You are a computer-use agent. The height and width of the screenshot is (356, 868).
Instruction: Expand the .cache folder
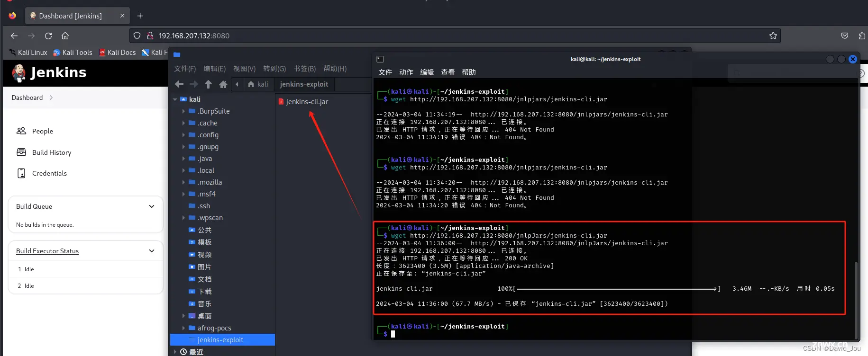183,123
